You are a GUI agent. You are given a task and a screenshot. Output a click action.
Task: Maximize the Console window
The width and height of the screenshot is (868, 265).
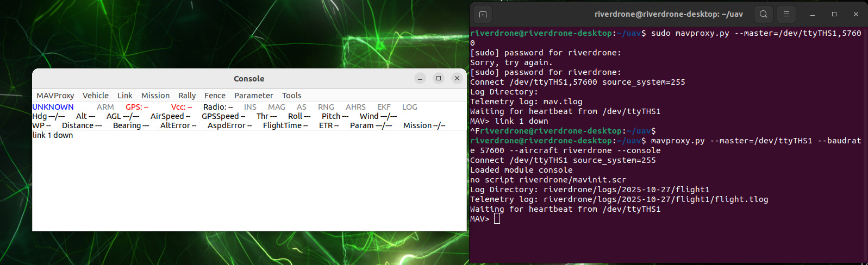(x=439, y=78)
